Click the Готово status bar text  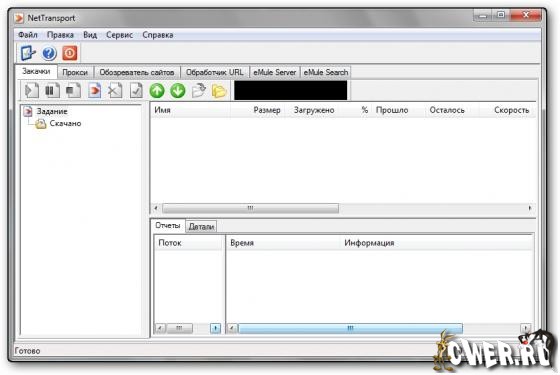click(28, 351)
